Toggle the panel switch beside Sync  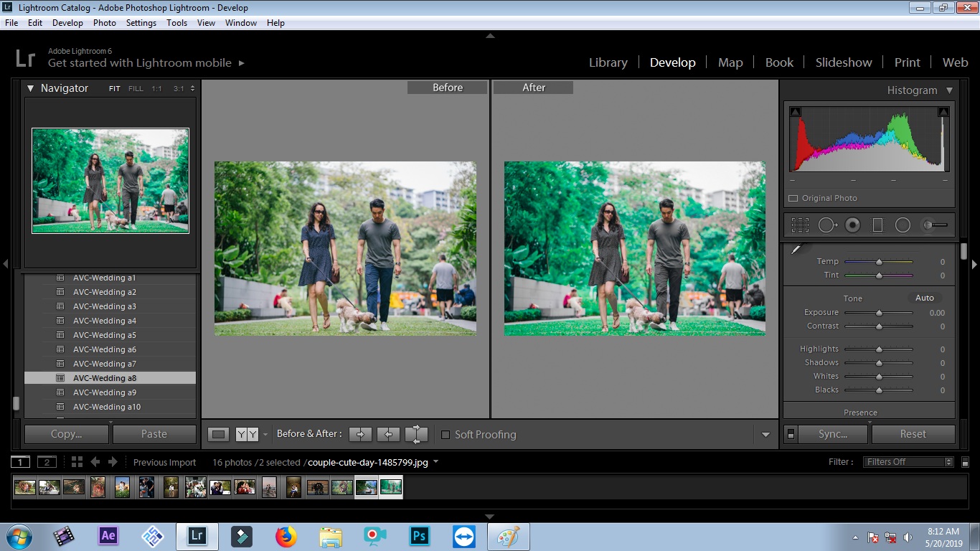coord(791,434)
